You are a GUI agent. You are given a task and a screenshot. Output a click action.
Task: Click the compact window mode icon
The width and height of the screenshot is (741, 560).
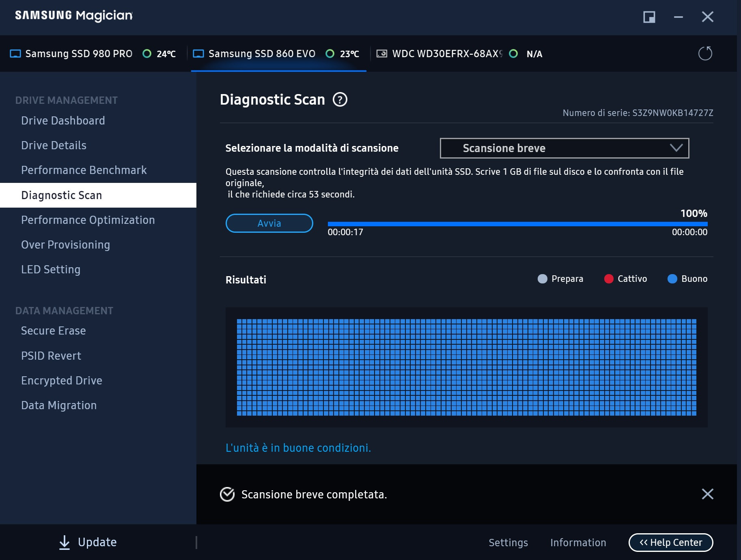[x=649, y=17]
